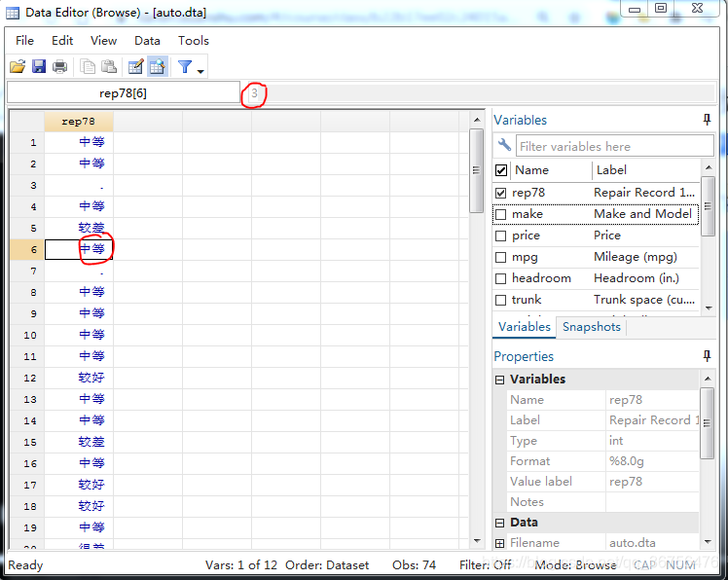Click the rep78 column header
This screenshot has height=580, width=728.
point(79,122)
